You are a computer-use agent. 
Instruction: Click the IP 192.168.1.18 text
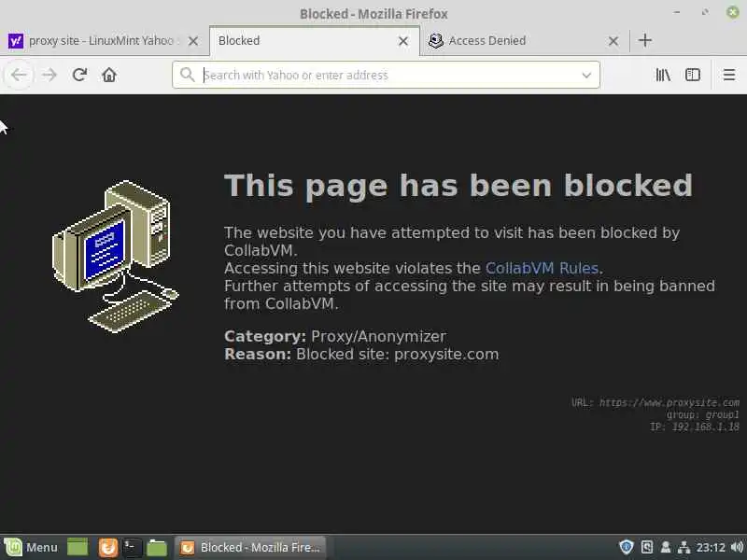(695, 427)
